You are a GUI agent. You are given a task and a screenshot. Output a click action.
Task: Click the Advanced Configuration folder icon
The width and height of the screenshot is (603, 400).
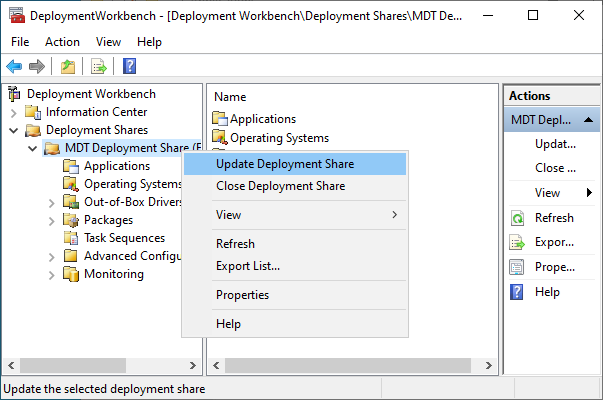(71, 256)
